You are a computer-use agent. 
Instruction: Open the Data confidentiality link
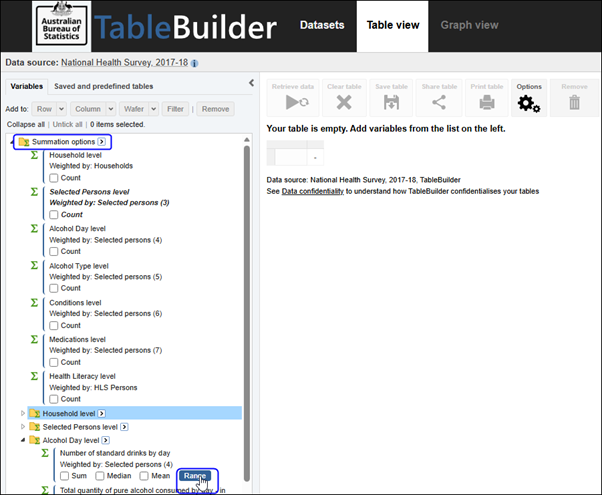pyautogui.click(x=313, y=191)
